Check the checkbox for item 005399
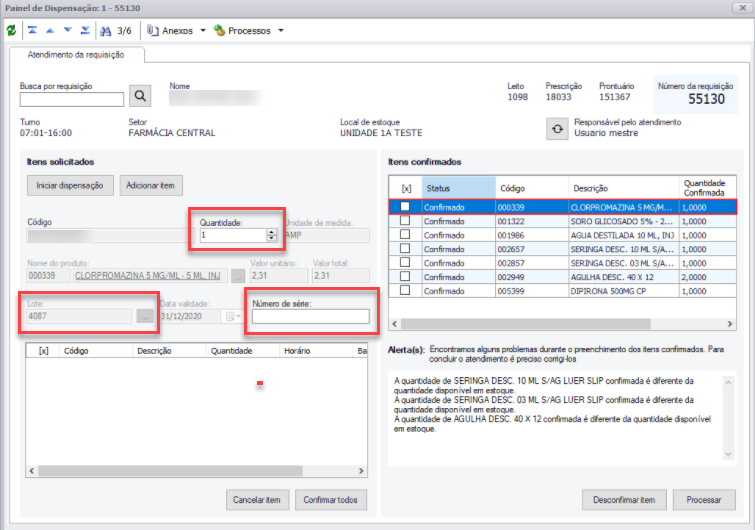Image resolution: width=755 pixels, height=530 pixels. point(405,290)
